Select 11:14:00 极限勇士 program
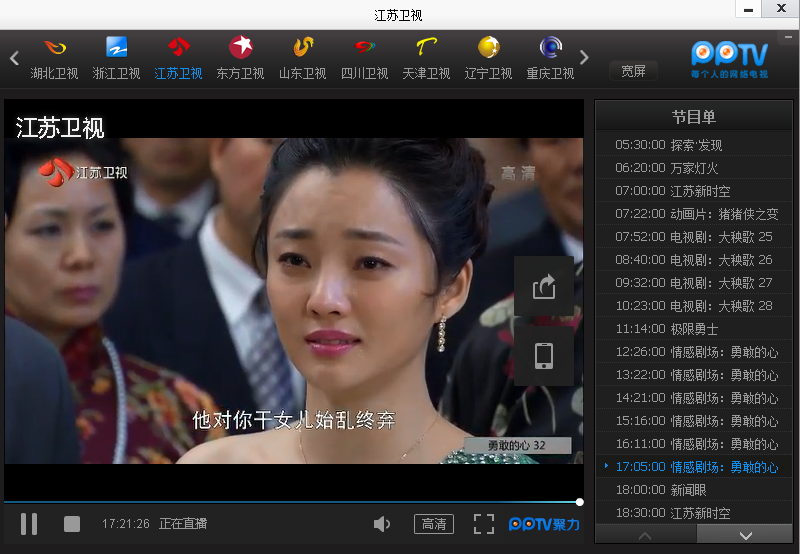Image resolution: width=800 pixels, height=554 pixels. click(x=694, y=329)
